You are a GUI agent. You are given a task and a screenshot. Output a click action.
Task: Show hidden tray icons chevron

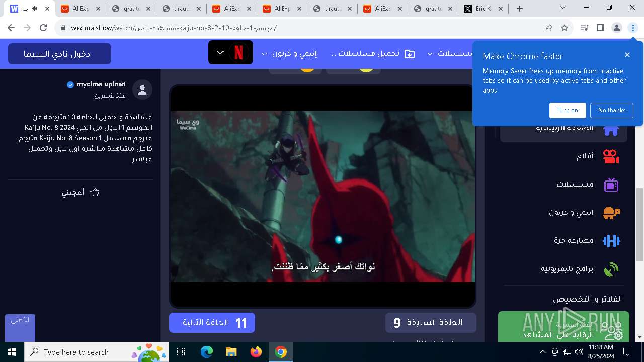pyautogui.click(x=543, y=352)
